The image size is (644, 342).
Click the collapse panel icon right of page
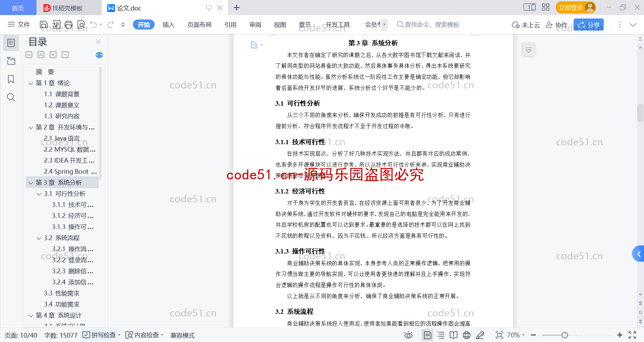[529, 50]
